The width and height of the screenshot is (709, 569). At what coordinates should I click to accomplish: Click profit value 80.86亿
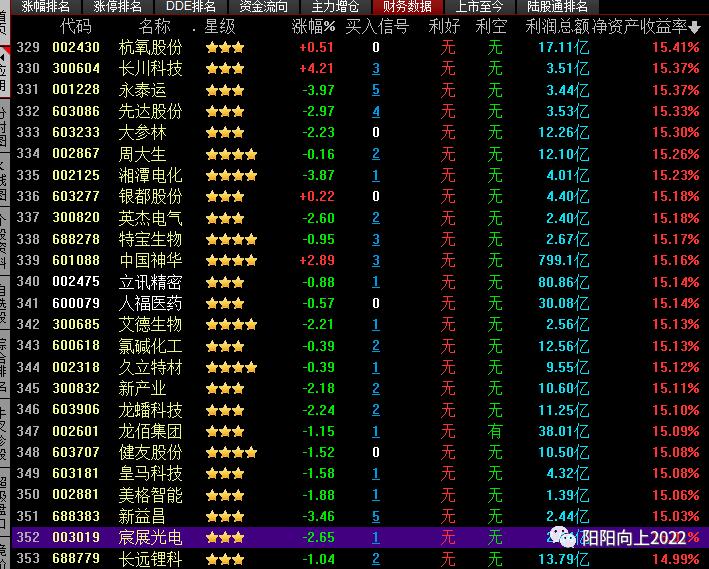(564, 282)
